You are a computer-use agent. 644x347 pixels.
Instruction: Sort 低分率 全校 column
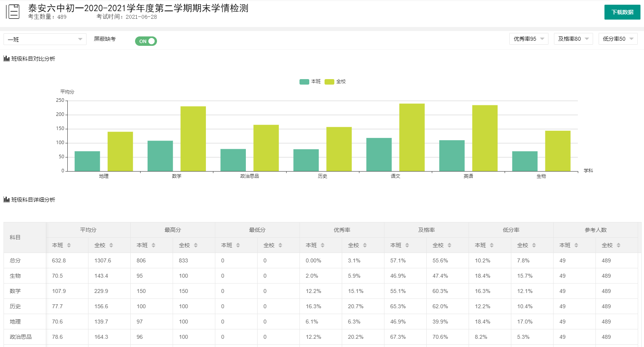(x=534, y=245)
